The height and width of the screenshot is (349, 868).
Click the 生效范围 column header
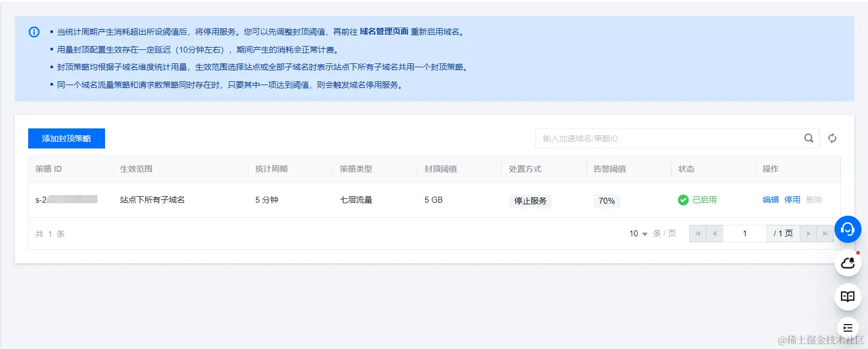tap(136, 169)
